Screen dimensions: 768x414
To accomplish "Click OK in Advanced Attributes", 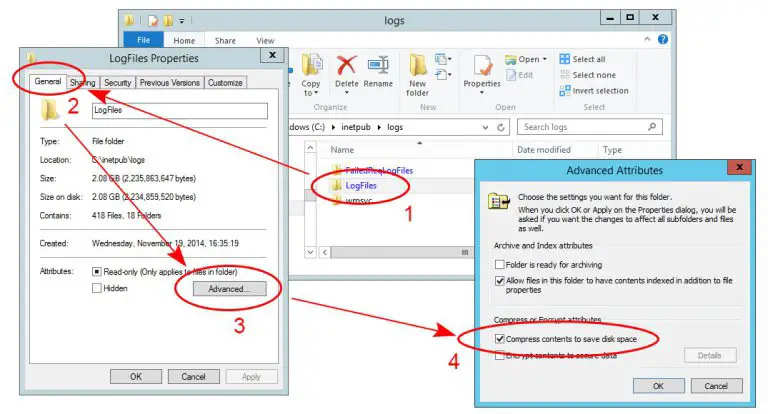I will coord(658,386).
